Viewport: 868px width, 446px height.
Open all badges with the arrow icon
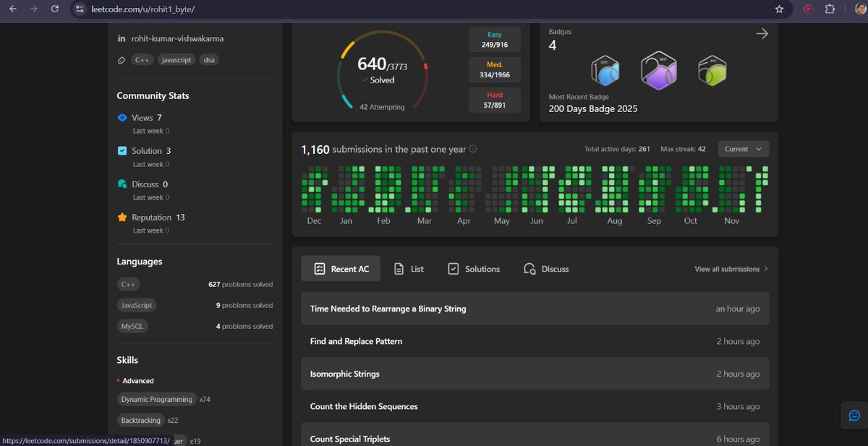762,33
